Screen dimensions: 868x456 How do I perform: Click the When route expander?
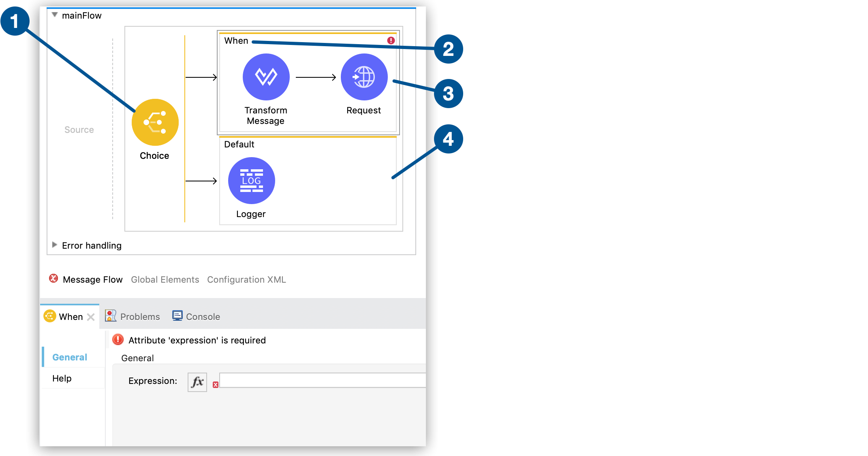234,41
